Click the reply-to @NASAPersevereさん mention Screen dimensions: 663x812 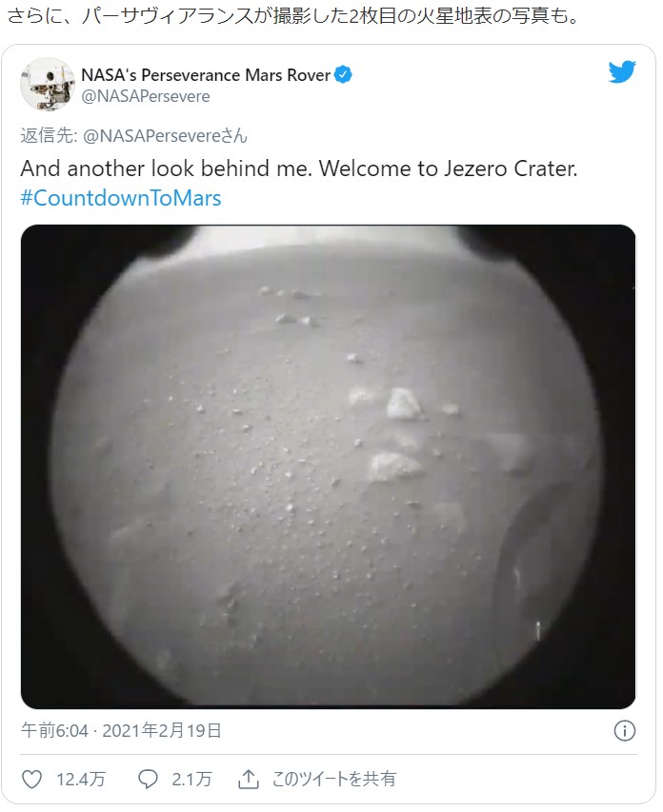point(165,136)
